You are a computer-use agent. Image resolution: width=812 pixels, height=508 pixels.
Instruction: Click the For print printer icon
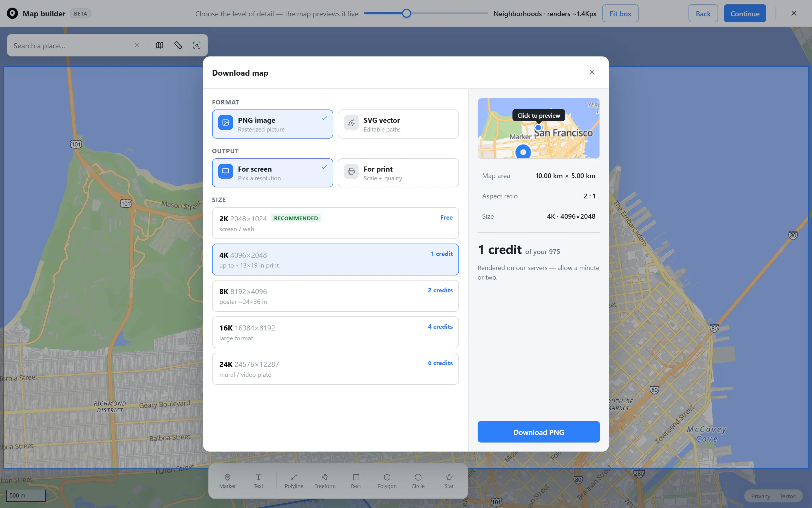pyautogui.click(x=351, y=171)
